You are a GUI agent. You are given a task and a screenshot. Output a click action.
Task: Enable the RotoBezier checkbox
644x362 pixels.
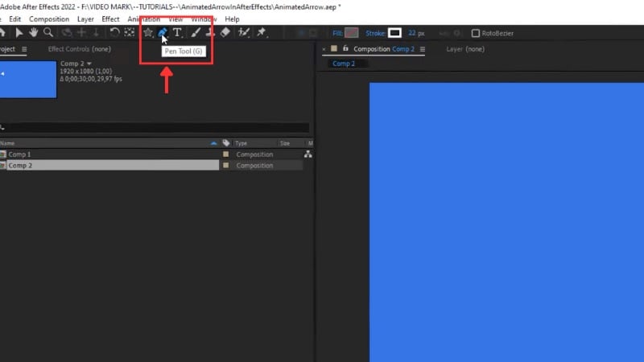tap(475, 33)
